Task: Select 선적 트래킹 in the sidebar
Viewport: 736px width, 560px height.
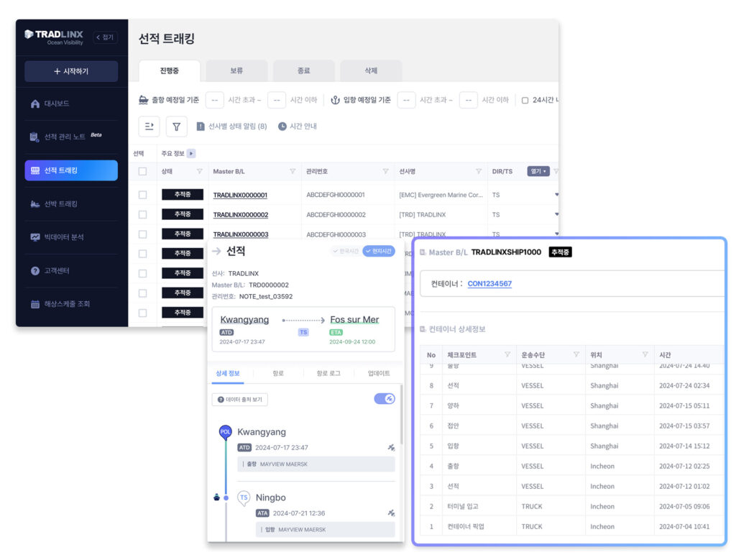Action: (x=71, y=170)
